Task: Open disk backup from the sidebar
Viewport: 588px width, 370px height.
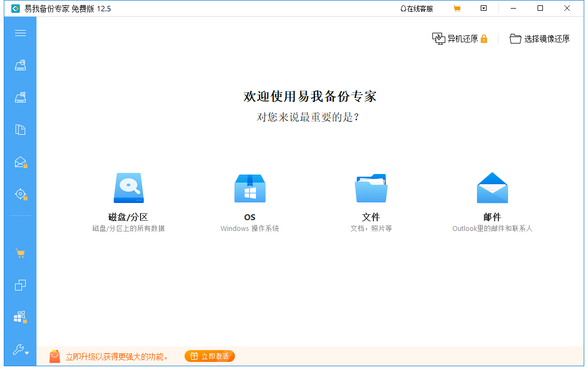Action: [20, 65]
